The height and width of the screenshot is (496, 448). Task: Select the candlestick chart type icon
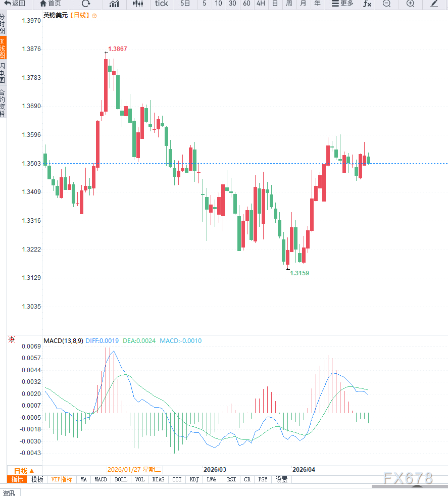(138, 4)
